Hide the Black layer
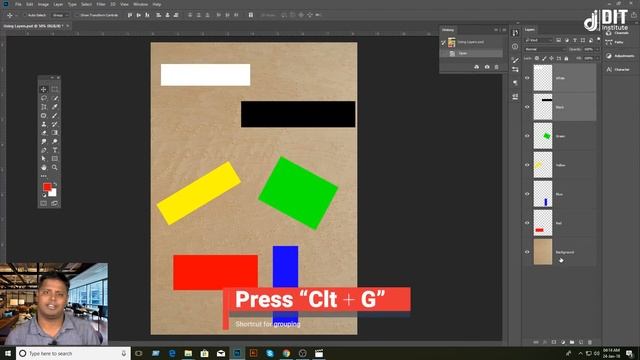The width and height of the screenshot is (640, 360). 527,107
